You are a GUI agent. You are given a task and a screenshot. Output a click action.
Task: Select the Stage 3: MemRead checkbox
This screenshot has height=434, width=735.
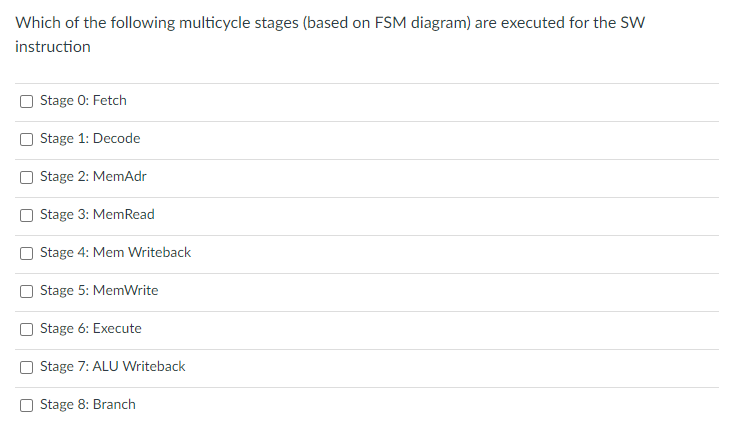(26, 215)
